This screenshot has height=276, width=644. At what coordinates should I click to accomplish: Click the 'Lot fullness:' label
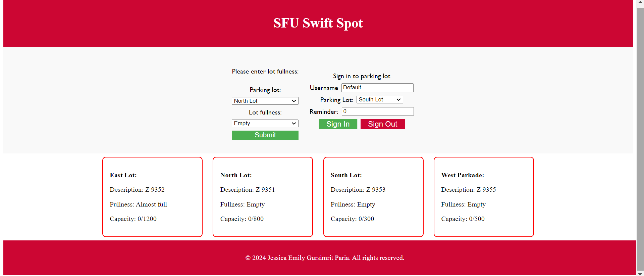click(x=265, y=112)
